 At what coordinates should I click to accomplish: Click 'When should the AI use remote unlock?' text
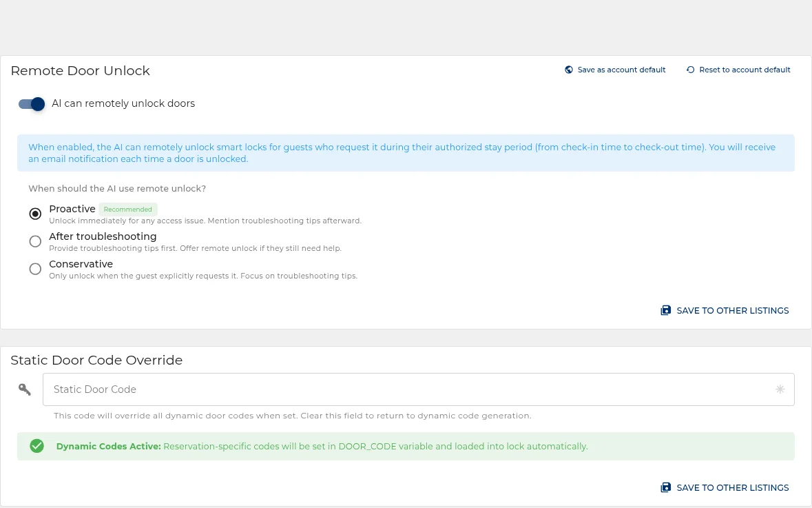point(117,189)
